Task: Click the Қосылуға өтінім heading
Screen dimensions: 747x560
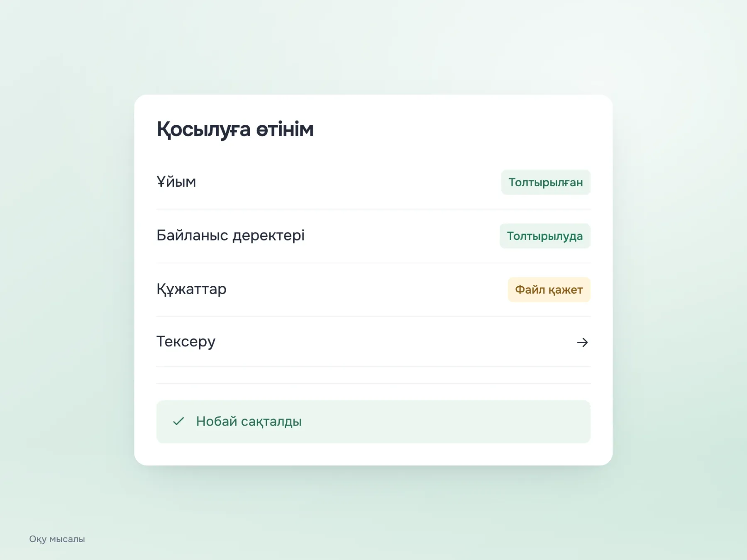Action: pyautogui.click(x=235, y=129)
